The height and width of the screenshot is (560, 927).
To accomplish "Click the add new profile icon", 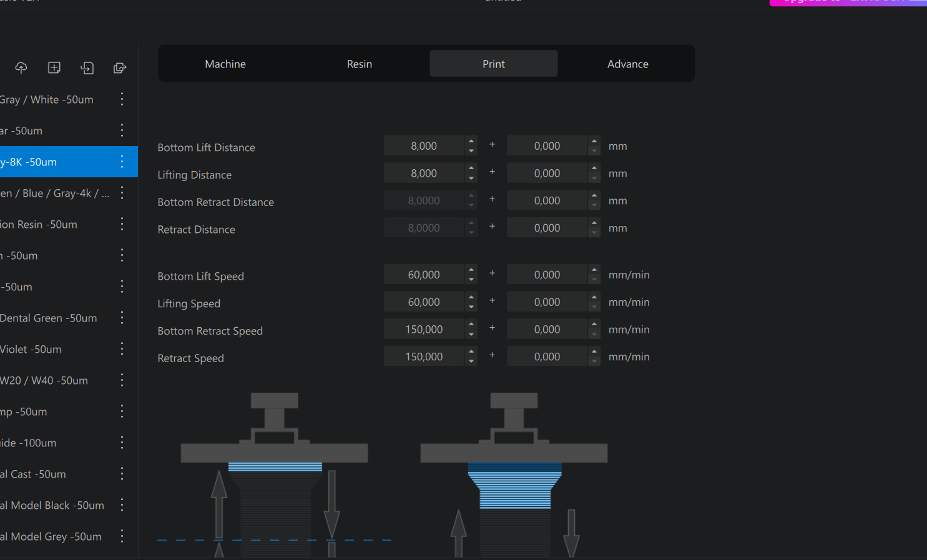I will point(54,67).
